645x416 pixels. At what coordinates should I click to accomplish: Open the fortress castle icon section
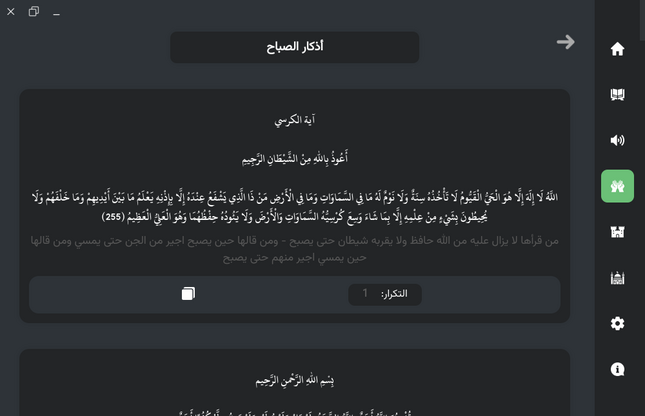click(x=617, y=232)
